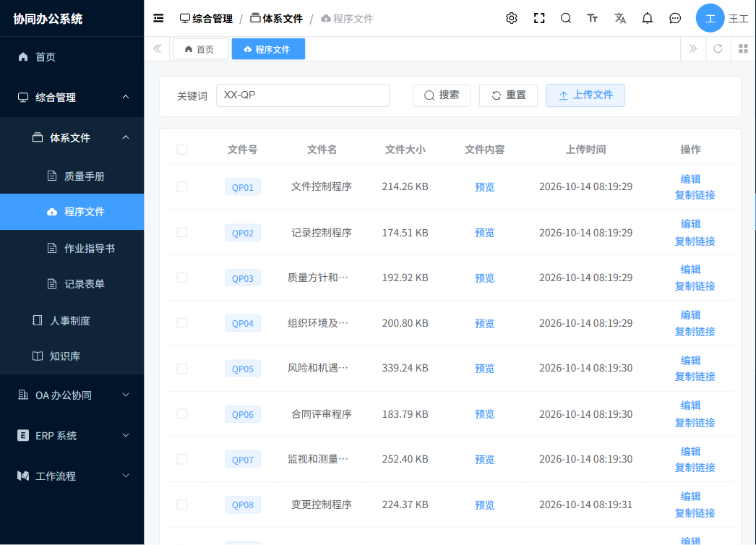Toggle the sidebar collapse hamburger icon
The width and height of the screenshot is (756, 545).
158,18
